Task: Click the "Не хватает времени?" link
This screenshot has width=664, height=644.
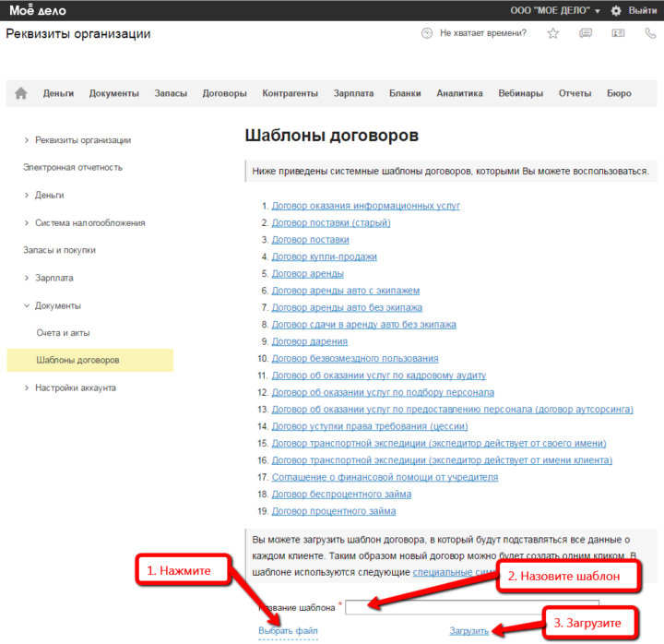Action: point(483,33)
